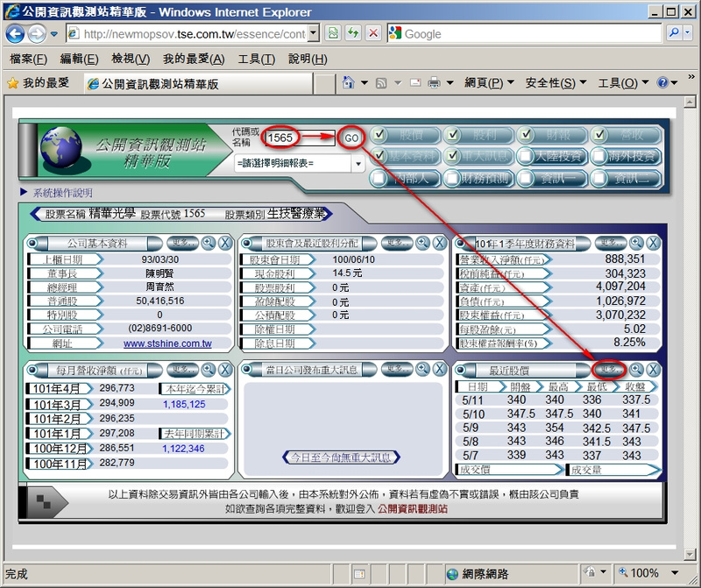Uncheck the 股價 checkbox

pos(379,134)
